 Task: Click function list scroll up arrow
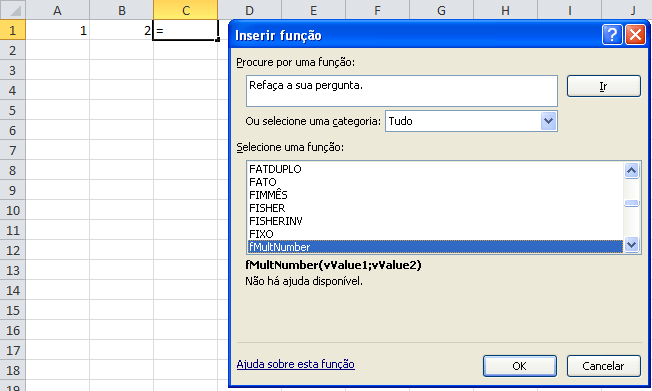click(x=632, y=170)
